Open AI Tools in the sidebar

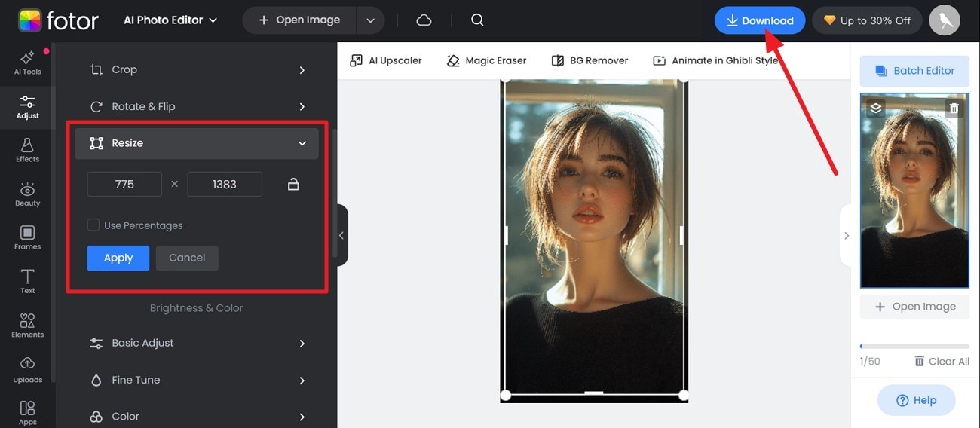27,63
